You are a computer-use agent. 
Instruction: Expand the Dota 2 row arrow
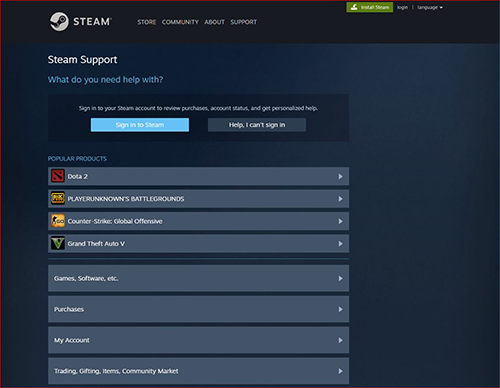[x=340, y=176]
